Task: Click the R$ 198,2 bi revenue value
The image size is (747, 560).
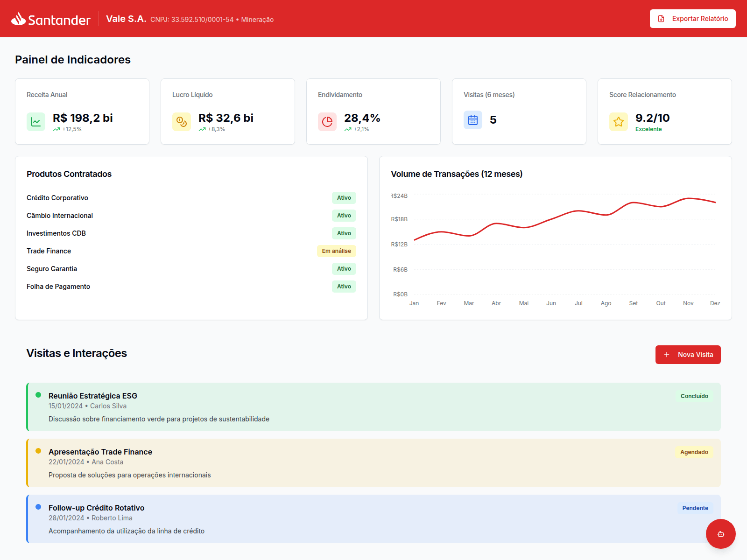Action: pyautogui.click(x=83, y=118)
